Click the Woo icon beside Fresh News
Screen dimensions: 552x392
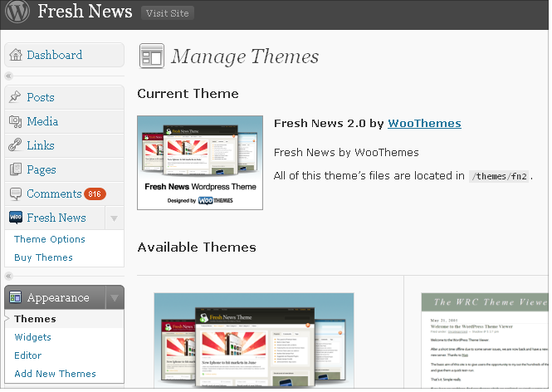pyautogui.click(x=16, y=218)
